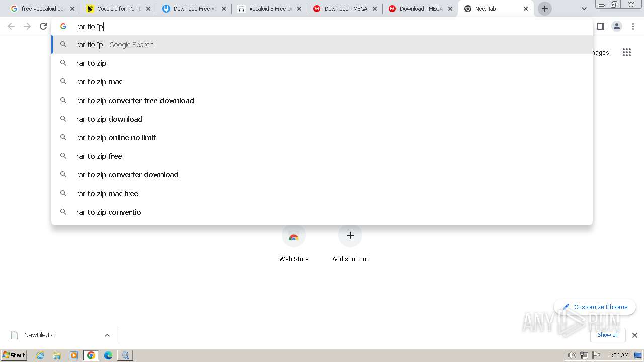Close the first Download - MEGA tab

[x=375, y=9]
